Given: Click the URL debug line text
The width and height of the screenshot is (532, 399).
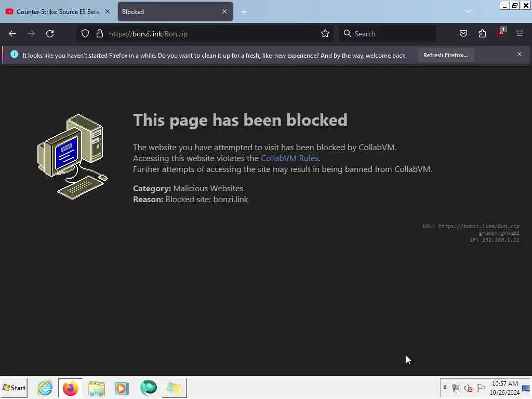Looking at the screenshot, I should coord(471,226).
